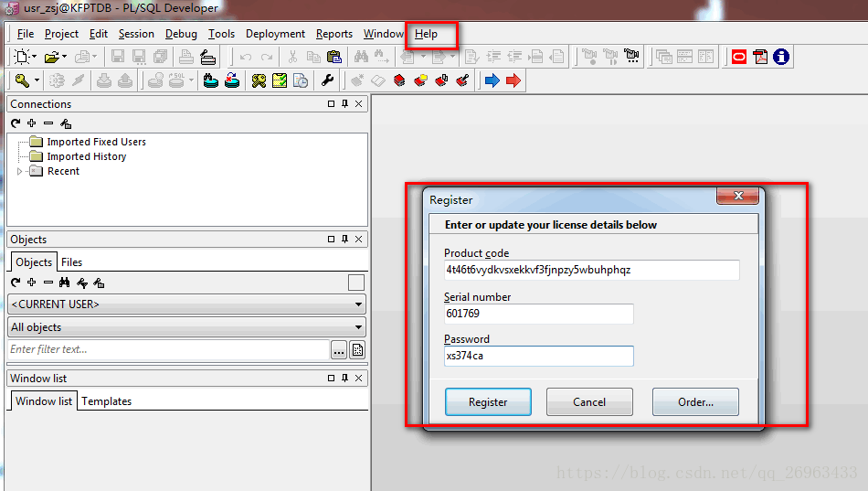The height and width of the screenshot is (491, 868).
Task: Open dropdown arrow beside Log on key
Action: click(x=37, y=80)
